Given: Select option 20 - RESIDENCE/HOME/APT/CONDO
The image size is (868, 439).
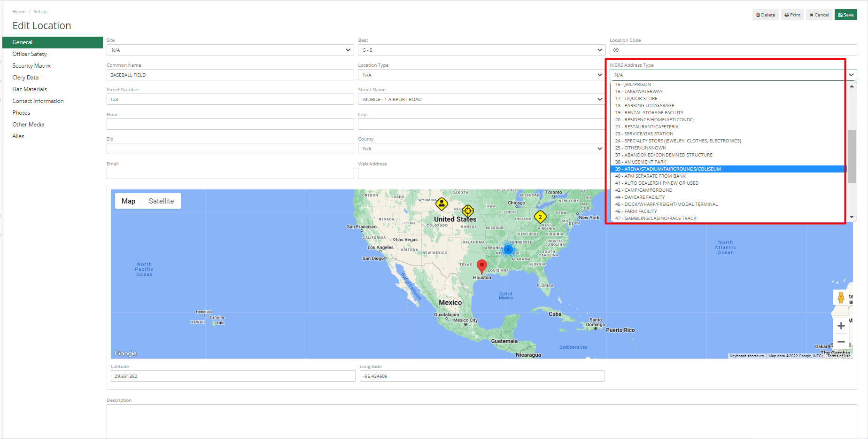Looking at the screenshot, I should tap(654, 119).
